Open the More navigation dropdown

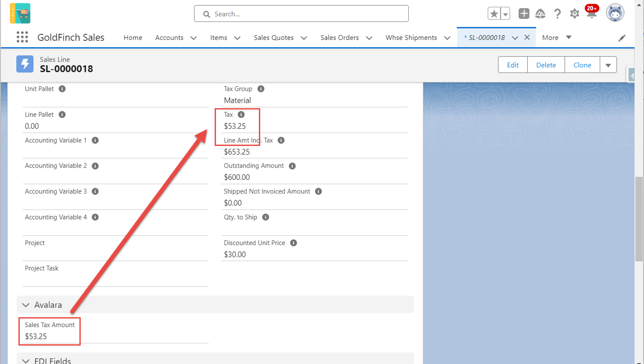557,38
